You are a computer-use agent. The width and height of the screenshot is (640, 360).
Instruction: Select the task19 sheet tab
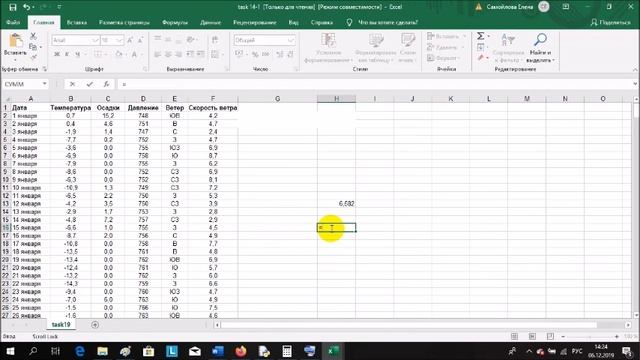coord(61,324)
